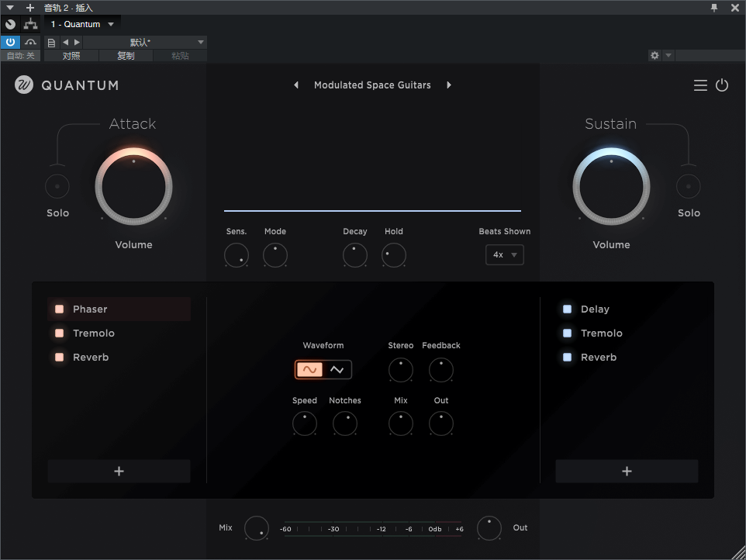Select the triangle waveform icon
Image resolution: width=746 pixels, height=560 pixels.
(337, 370)
